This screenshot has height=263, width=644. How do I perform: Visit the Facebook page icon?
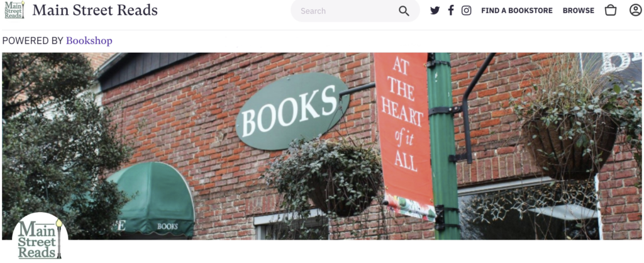[x=451, y=10]
